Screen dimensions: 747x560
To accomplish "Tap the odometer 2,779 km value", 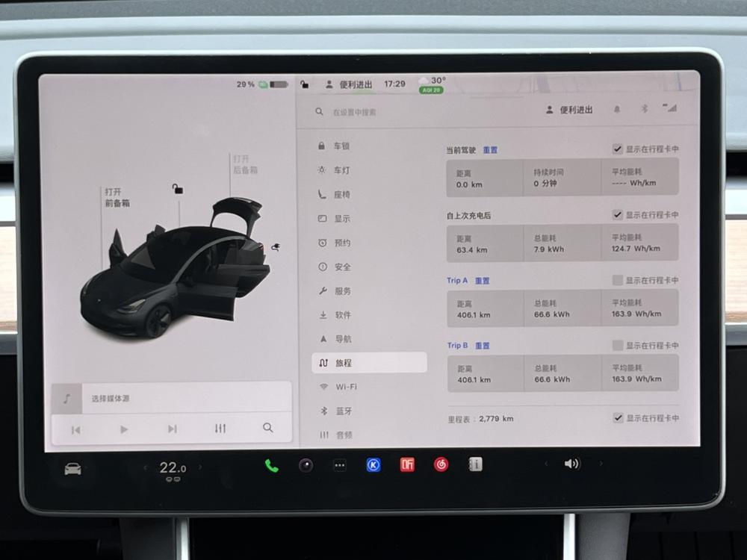I will point(496,419).
